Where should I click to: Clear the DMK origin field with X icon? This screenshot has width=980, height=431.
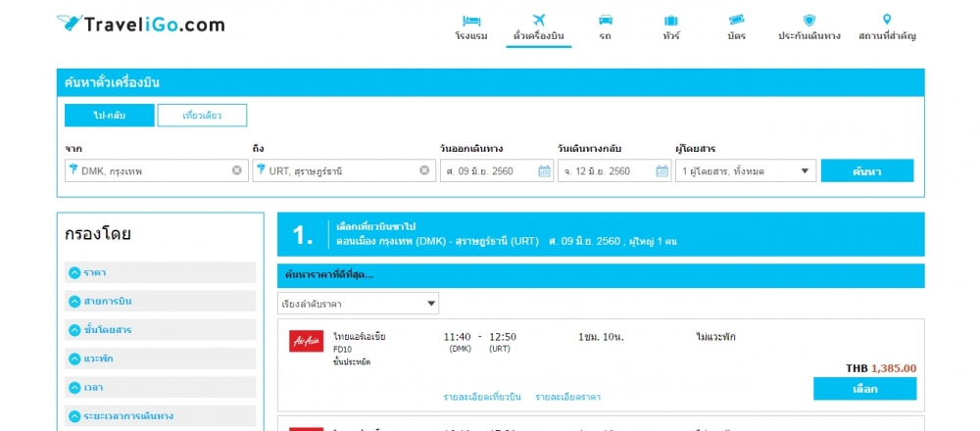[236, 170]
